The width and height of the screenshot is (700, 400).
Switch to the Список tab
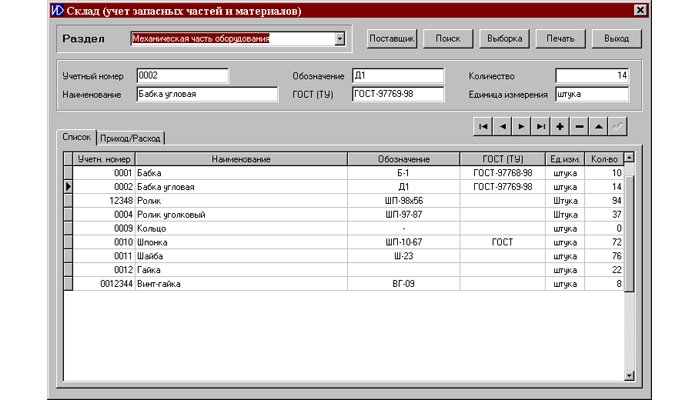76,137
